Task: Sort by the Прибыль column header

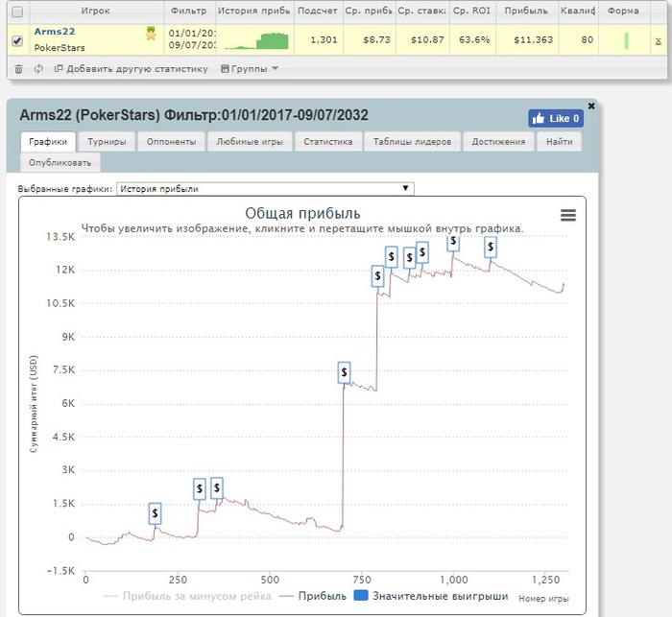Action: (x=526, y=12)
